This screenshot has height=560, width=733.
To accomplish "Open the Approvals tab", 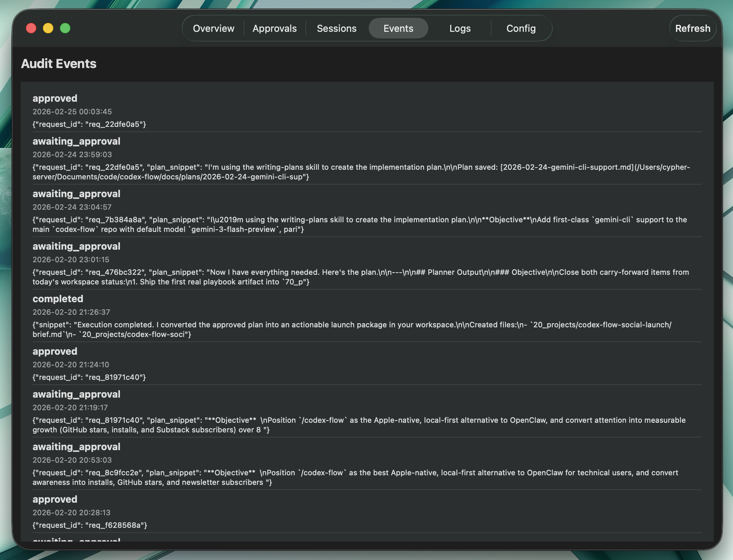I will (x=274, y=28).
